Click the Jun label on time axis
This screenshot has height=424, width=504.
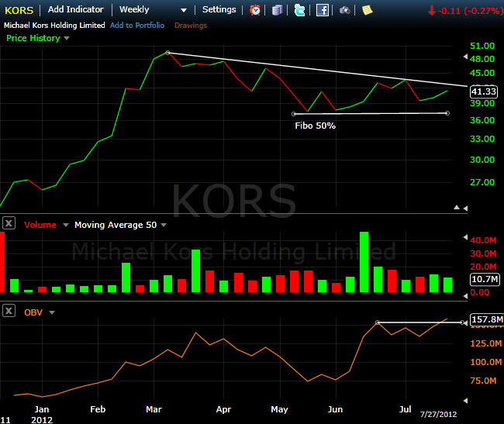[x=335, y=409]
